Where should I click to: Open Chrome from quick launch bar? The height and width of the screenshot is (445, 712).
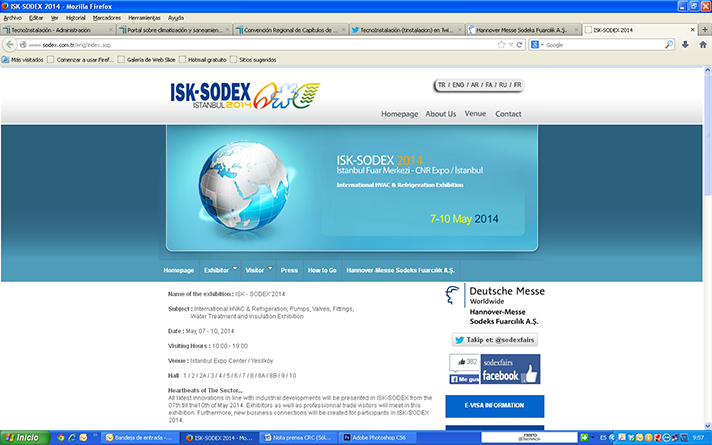click(61, 438)
